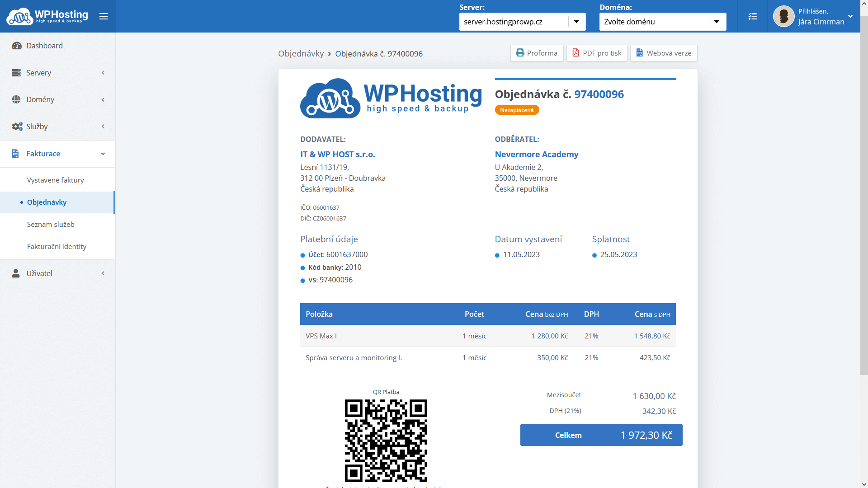868x488 pixels.
Task: Expand the user account chevron menu
Action: (850, 16)
